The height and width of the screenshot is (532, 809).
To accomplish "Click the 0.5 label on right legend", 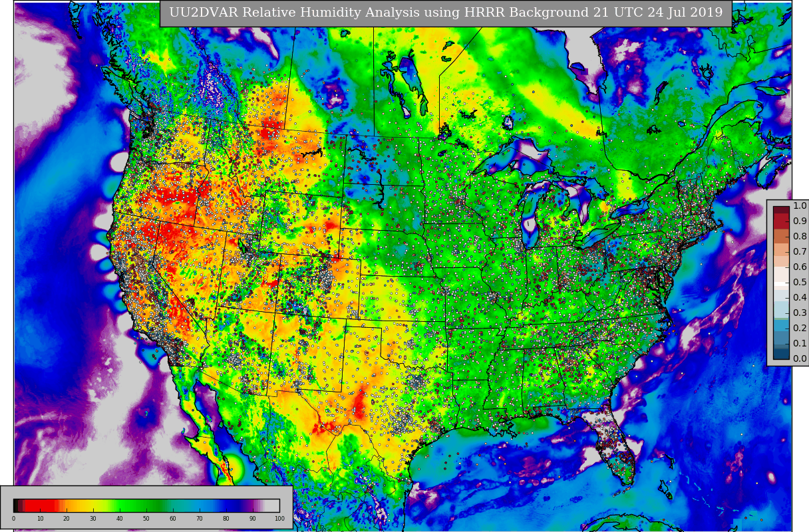I will point(800,283).
